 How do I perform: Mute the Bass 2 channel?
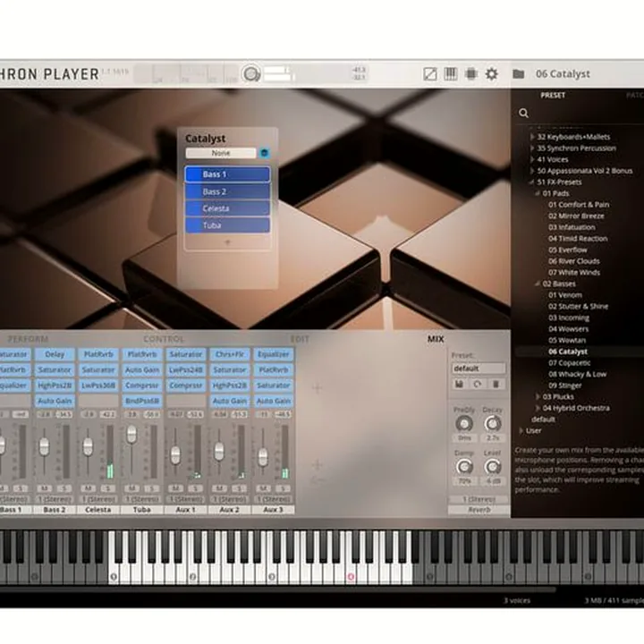click(x=45, y=488)
